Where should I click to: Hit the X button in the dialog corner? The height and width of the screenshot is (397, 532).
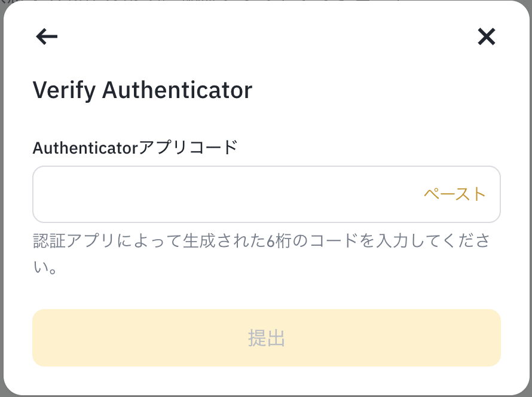pyautogui.click(x=487, y=37)
